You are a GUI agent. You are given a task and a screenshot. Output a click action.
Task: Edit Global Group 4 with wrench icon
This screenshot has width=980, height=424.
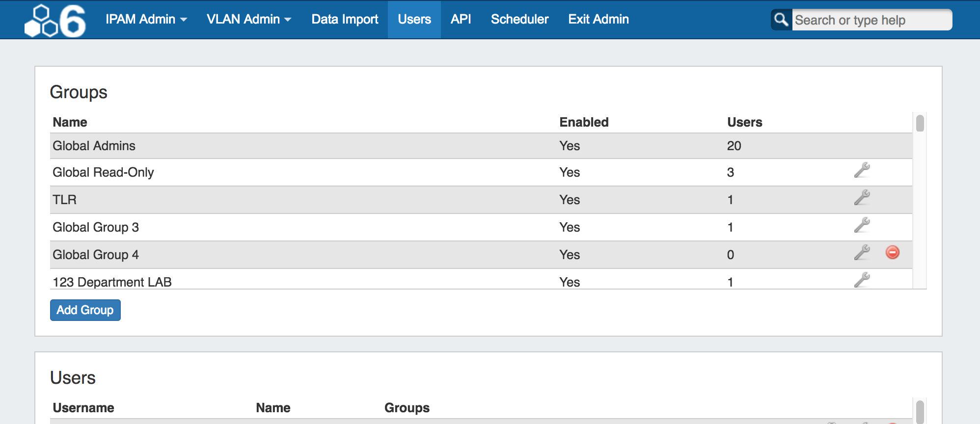pyautogui.click(x=862, y=253)
